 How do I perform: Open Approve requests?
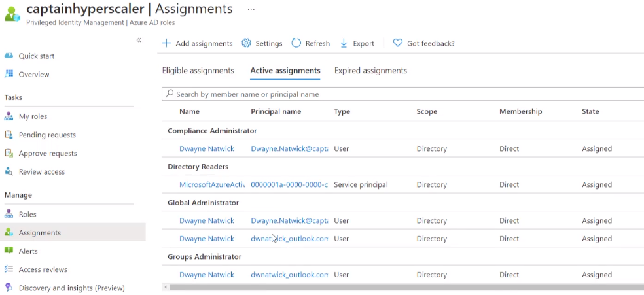tap(48, 154)
